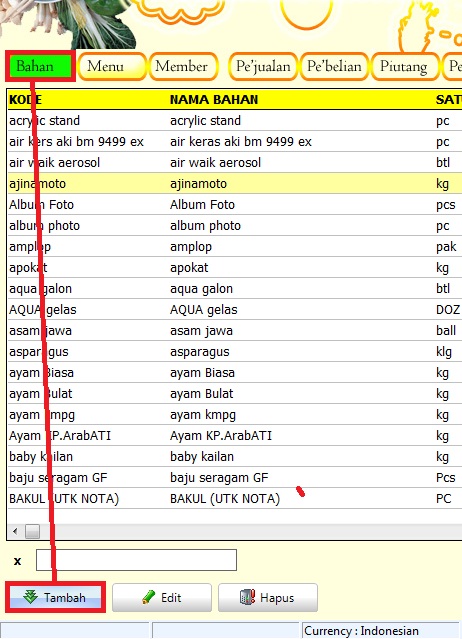Open the Member tab

(183, 66)
